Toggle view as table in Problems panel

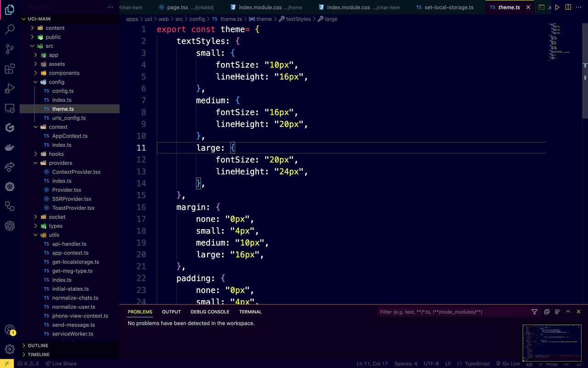(x=557, y=312)
